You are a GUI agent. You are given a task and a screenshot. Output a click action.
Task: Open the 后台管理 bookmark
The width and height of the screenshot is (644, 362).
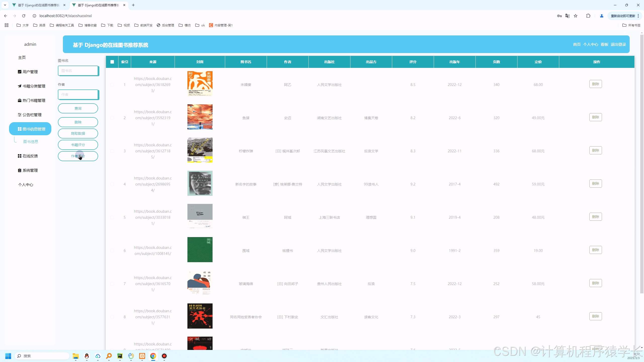(x=165, y=25)
